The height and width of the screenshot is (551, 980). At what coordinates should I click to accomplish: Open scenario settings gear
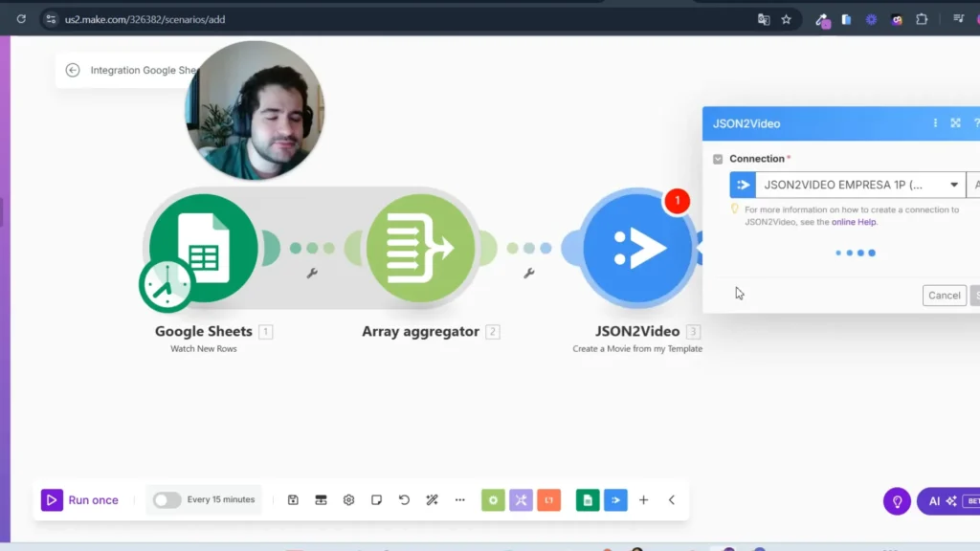(348, 499)
